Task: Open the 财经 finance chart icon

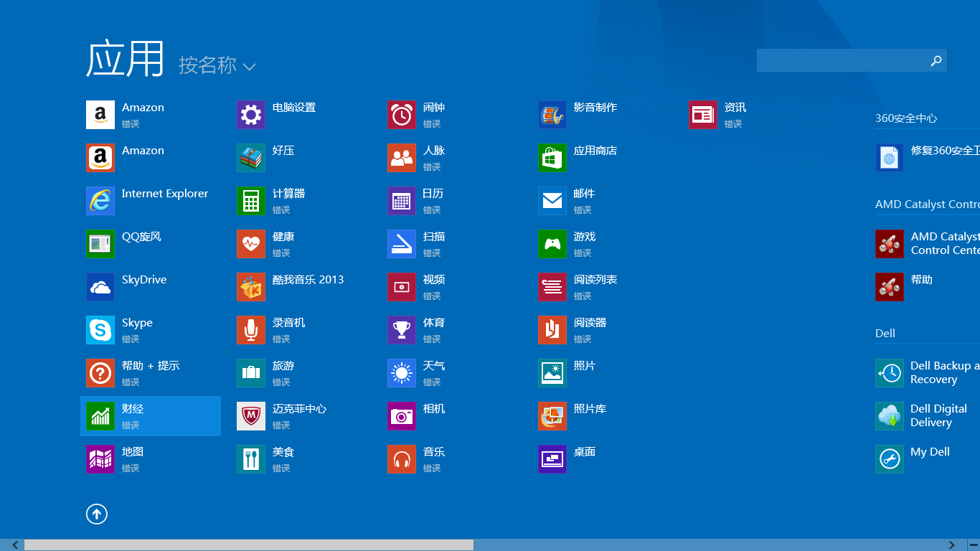Action: pyautogui.click(x=100, y=416)
